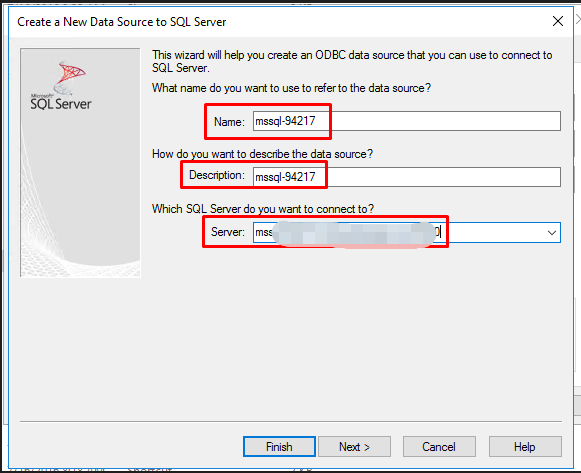Expand the Server combo box arrow
581x473 pixels.
(x=552, y=233)
